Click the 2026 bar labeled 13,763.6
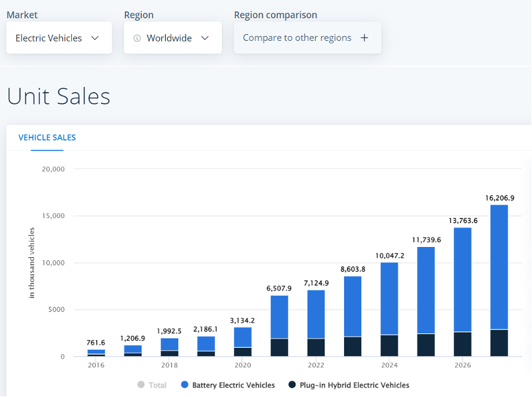This screenshot has height=397, width=532. pyautogui.click(x=463, y=290)
